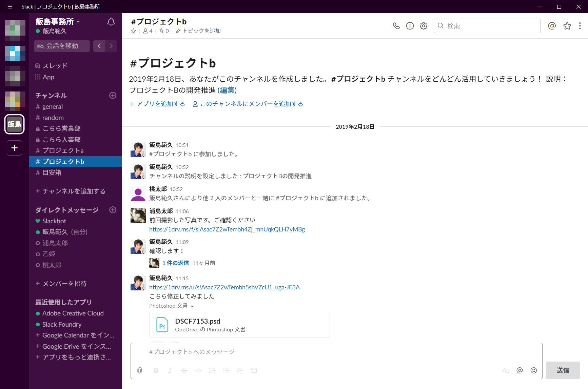
Task: View pinned items count
Action: click(x=164, y=31)
